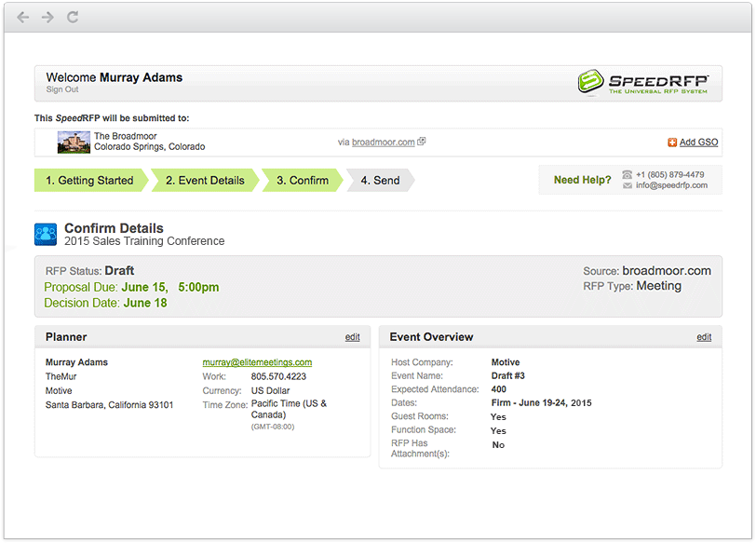The image size is (756, 543).
Task: Click the phone icon in Need Help
Action: point(628,174)
